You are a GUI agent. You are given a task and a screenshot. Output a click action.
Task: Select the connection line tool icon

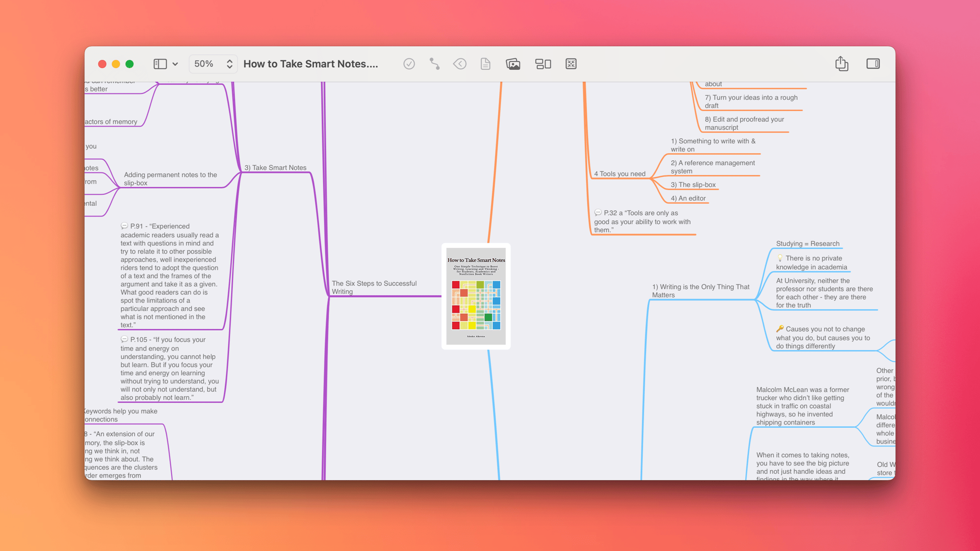(434, 64)
